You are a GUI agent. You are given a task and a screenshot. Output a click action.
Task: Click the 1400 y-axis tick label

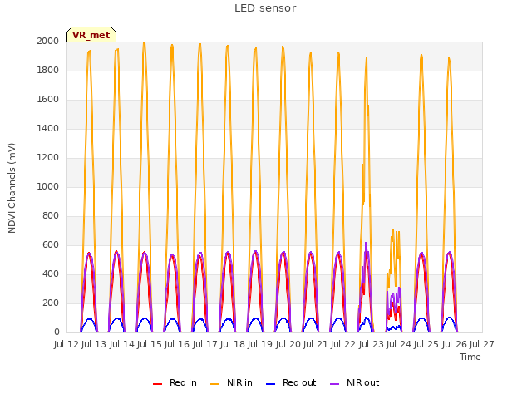(x=48, y=128)
